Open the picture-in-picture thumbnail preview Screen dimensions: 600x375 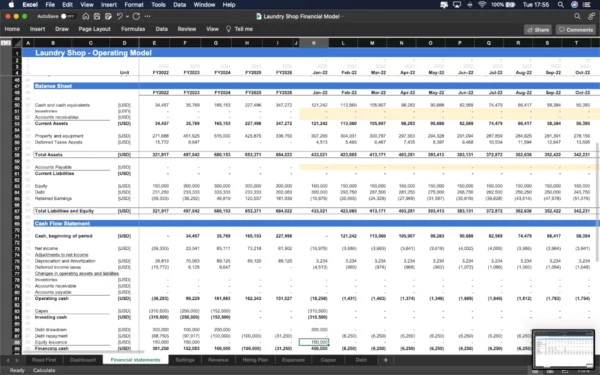[x=563, y=349]
